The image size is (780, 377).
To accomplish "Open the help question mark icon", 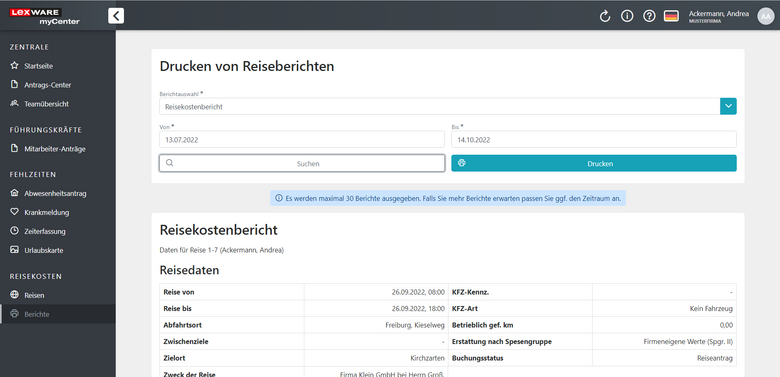I will (649, 16).
